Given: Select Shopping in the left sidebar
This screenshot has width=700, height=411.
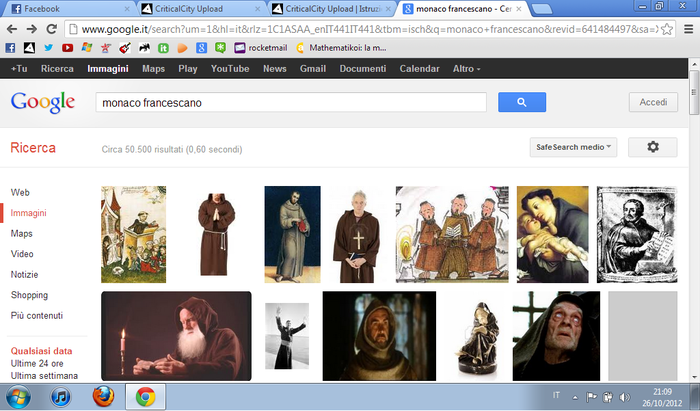Looking at the screenshot, I should (29, 295).
